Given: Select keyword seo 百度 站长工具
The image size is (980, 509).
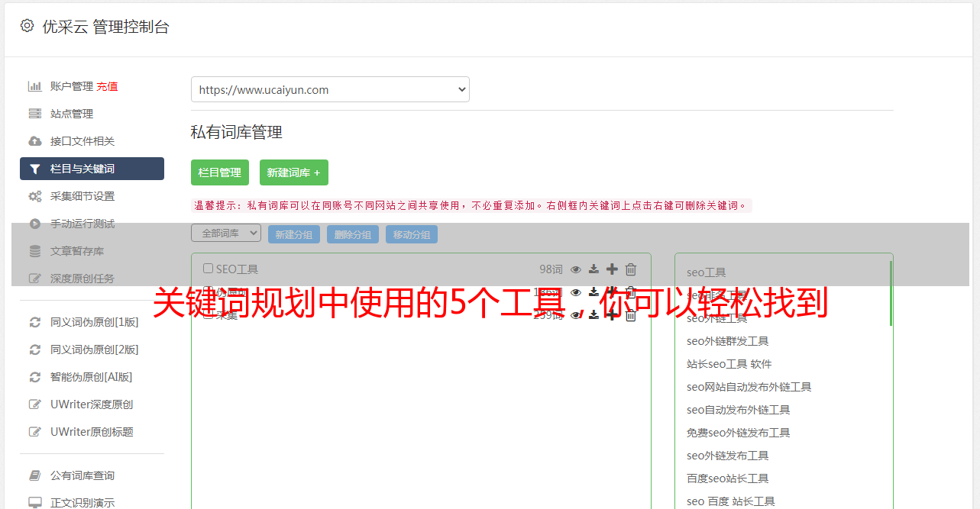Looking at the screenshot, I should (x=731, y=501).
